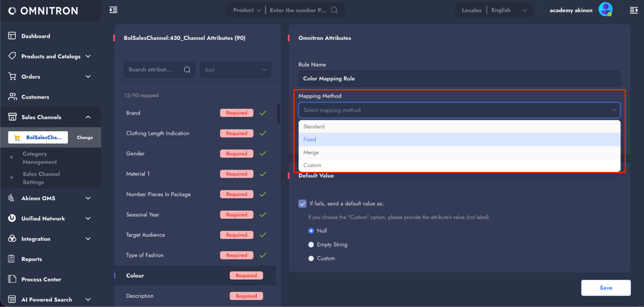
Task: Click the Dashboard icon in sidebar
Action: pyautogui.click(x=12, y=36)
